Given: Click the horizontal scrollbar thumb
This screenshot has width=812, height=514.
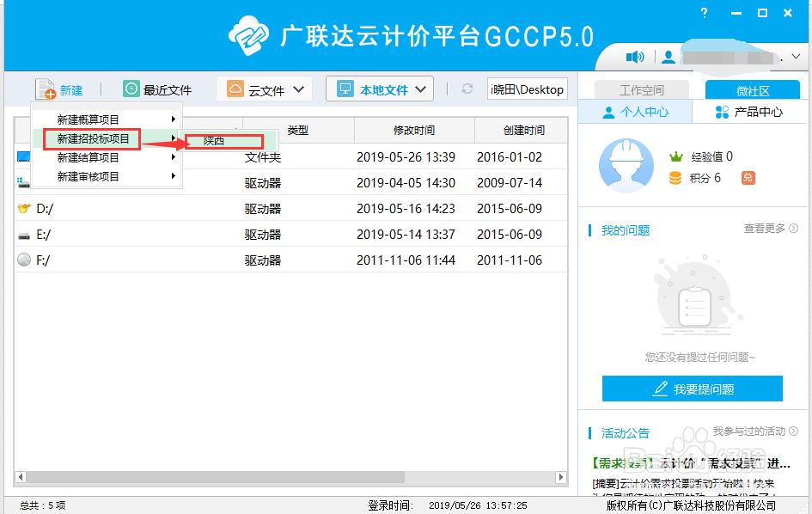Looking at the screenshot, I should (x=216, y=477).
